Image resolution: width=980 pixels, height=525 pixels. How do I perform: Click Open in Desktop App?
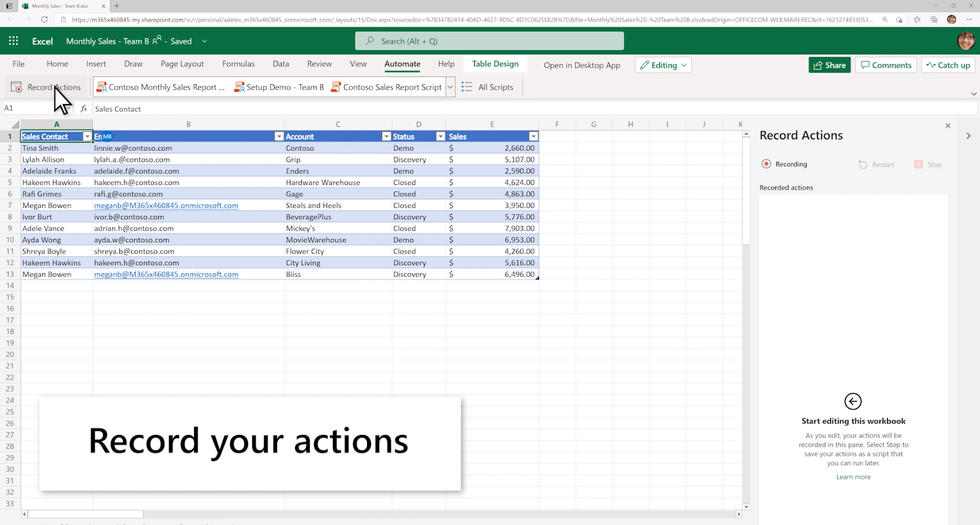[582, 65]
